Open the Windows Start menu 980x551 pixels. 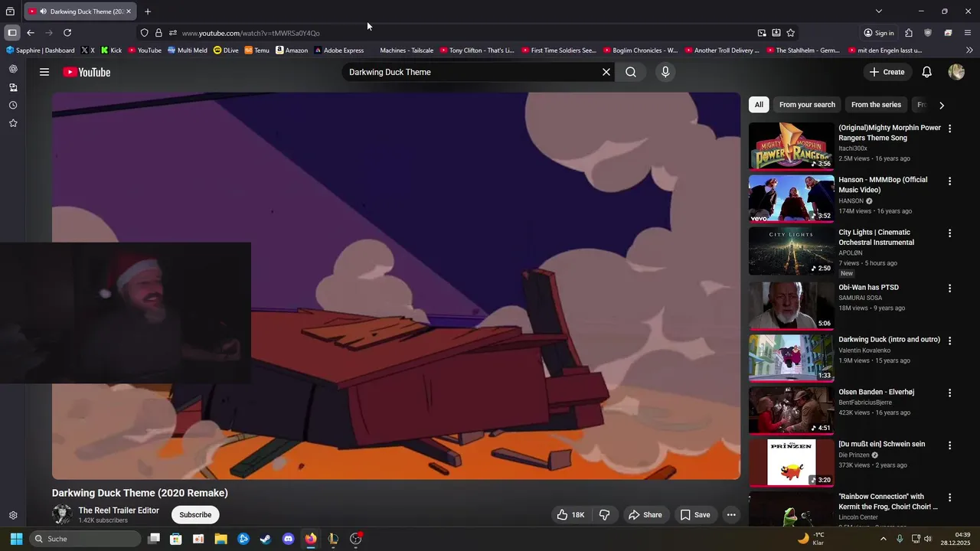pos(15,539)
